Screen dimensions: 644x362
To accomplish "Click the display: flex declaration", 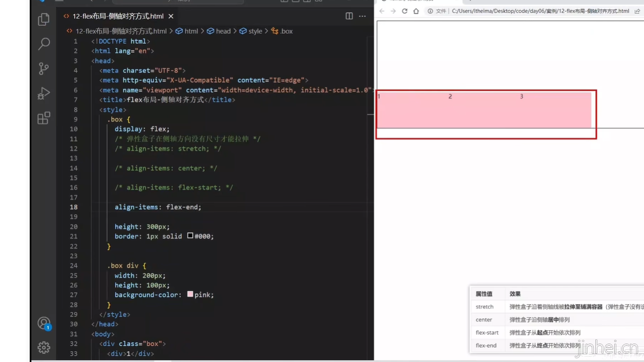I will pyautogui.click(x=142, y=129).
